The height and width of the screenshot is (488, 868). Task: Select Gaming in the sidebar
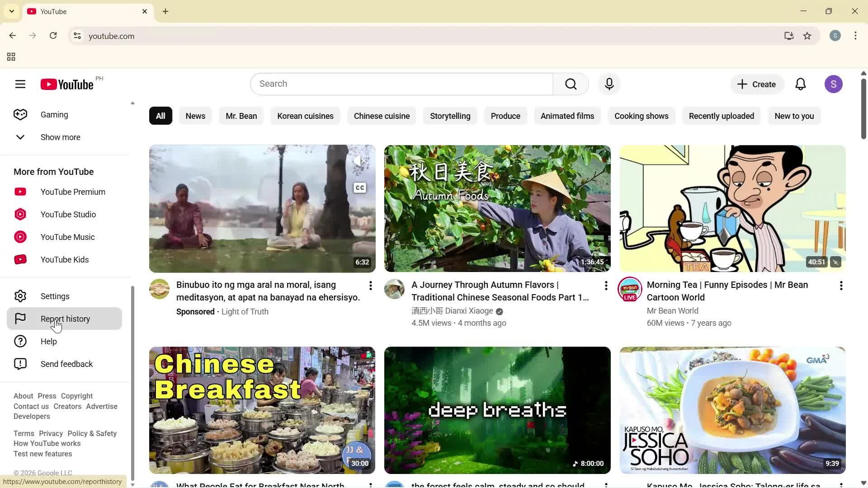point(54,114)
